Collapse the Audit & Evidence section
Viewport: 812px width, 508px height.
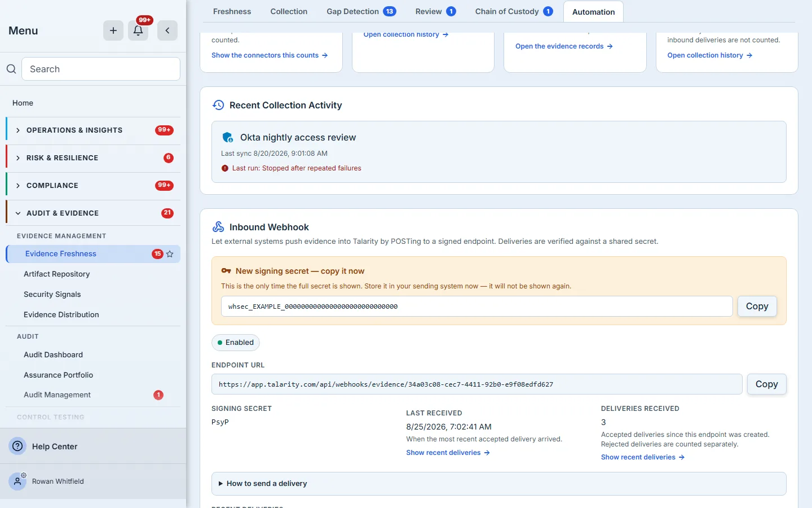(93, 213)
